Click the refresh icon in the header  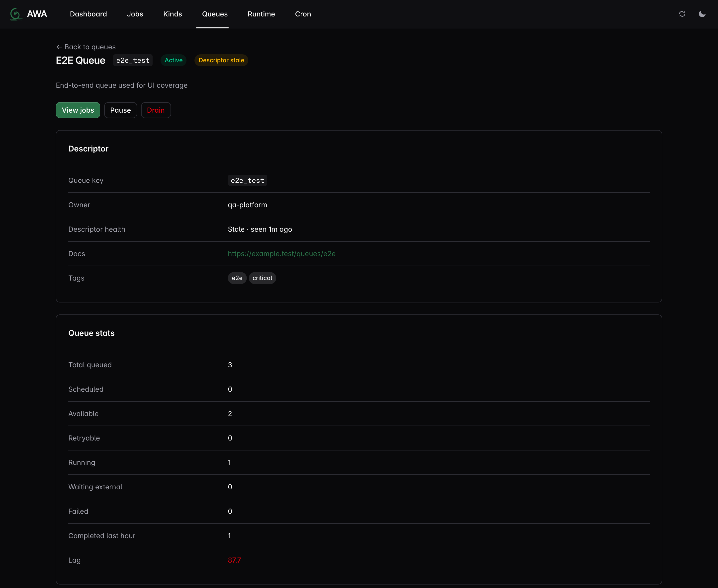pos(682,14)
